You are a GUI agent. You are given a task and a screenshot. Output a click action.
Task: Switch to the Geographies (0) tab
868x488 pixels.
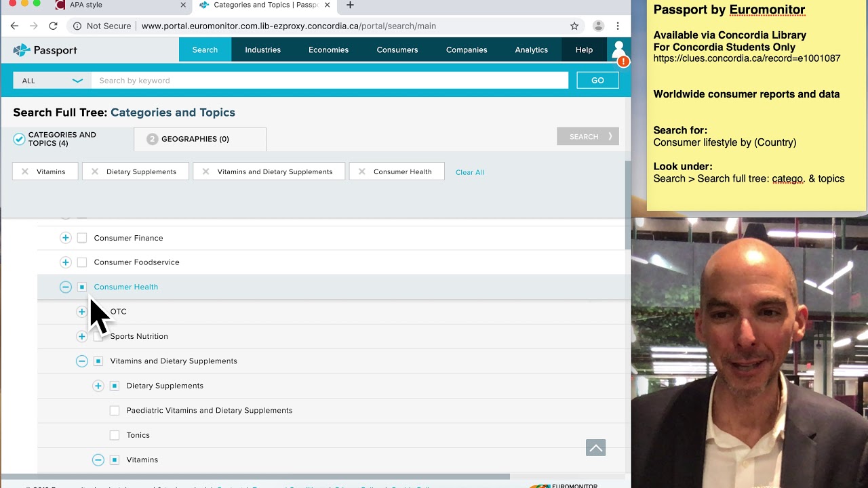[x=200, y=139]
